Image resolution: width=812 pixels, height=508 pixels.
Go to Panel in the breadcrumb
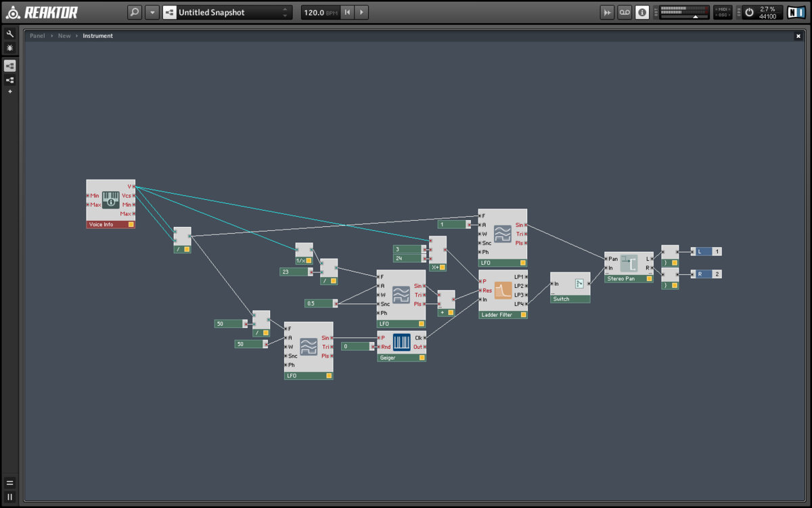37,36
